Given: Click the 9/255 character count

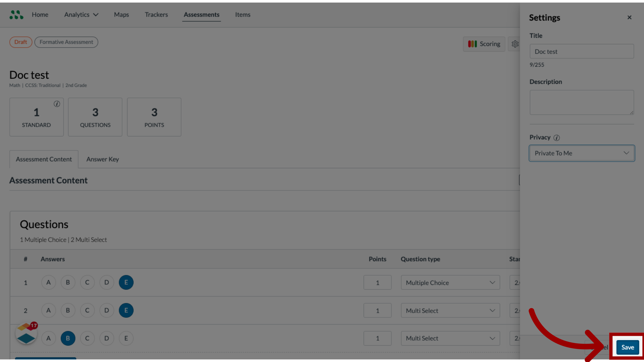Looking at the screenshot, I should tap(537, 65).
